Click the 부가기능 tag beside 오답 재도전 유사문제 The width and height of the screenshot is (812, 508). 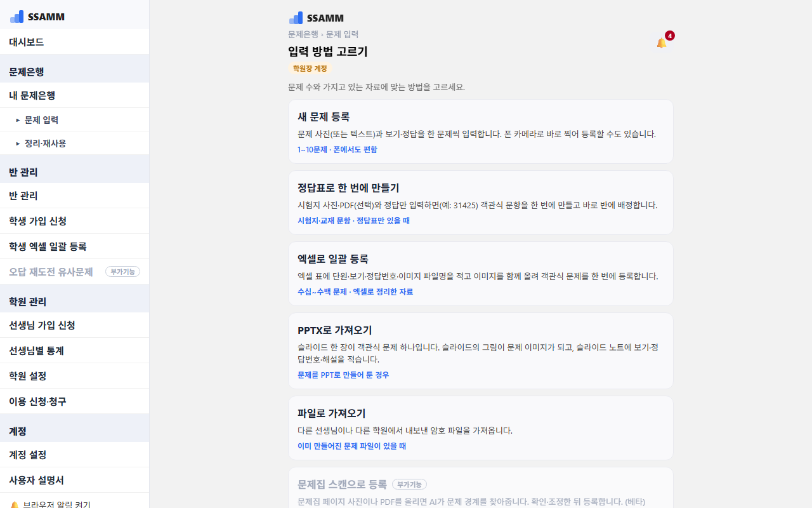click(x=122, y=272)
